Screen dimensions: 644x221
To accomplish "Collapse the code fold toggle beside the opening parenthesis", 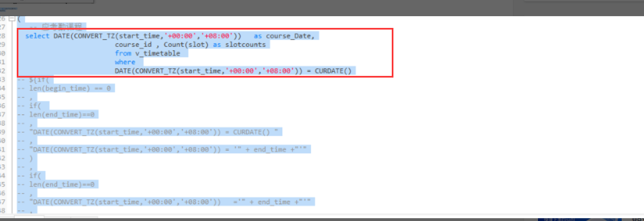I will pyautogui.click(x=12, y=19).
